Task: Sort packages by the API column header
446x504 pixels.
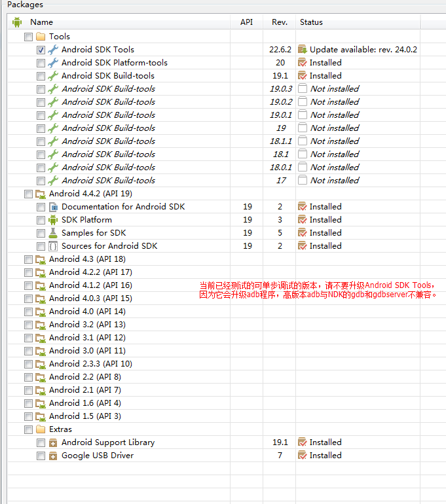Action: pyautogui.click(x=247, y=22)
